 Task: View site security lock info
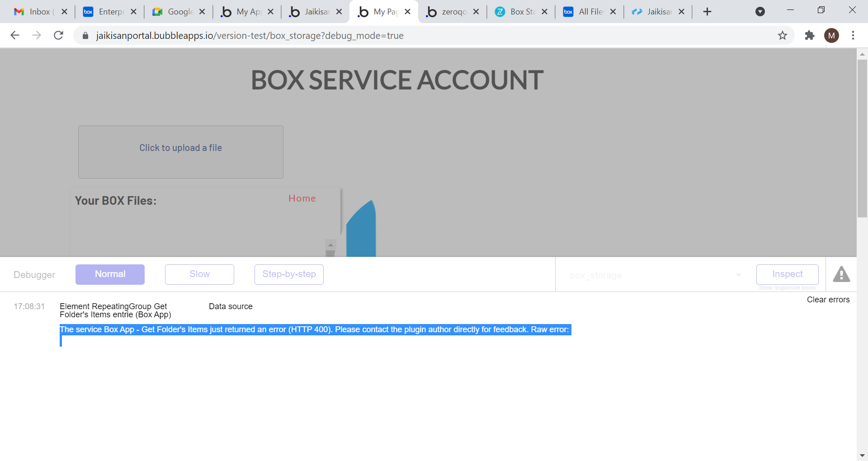coord(85,35)
